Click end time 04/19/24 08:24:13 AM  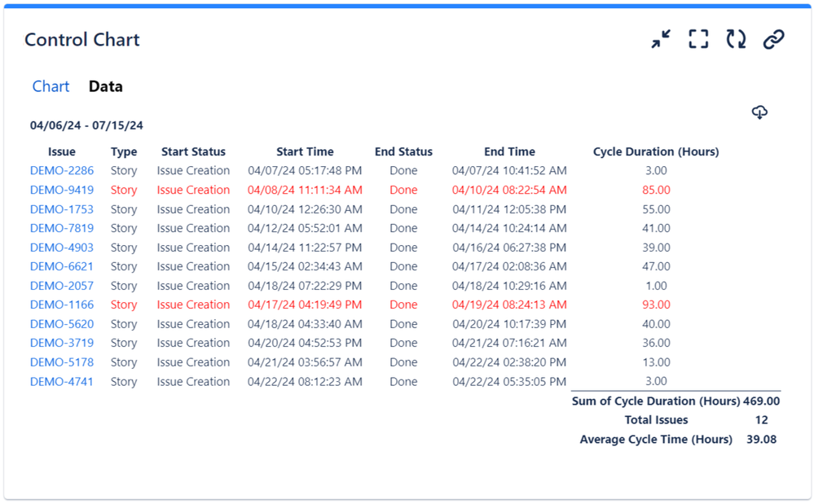pos(509,305)
